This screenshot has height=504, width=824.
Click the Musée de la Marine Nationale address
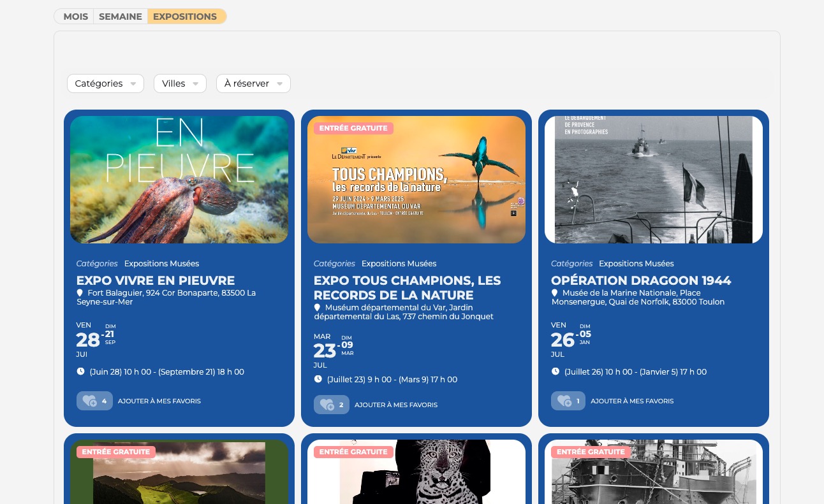coord(638,298)
